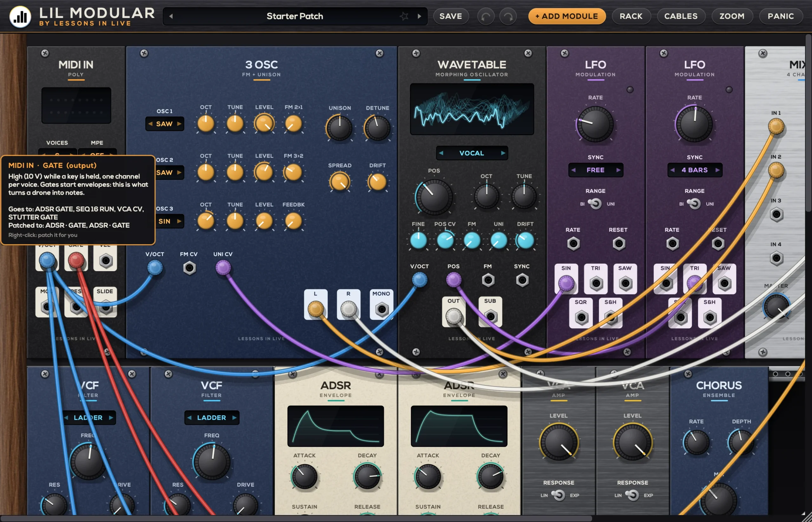Image resolution: width=812 pixels, height=522 pixels.
Task: Click the 3 OSC MONO output jack
Action: pos(382,309)
